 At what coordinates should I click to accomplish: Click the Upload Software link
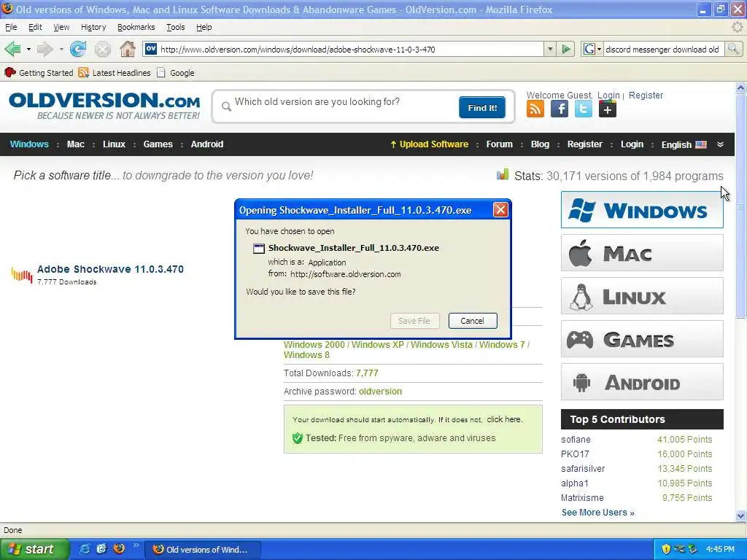pos(429,144)
